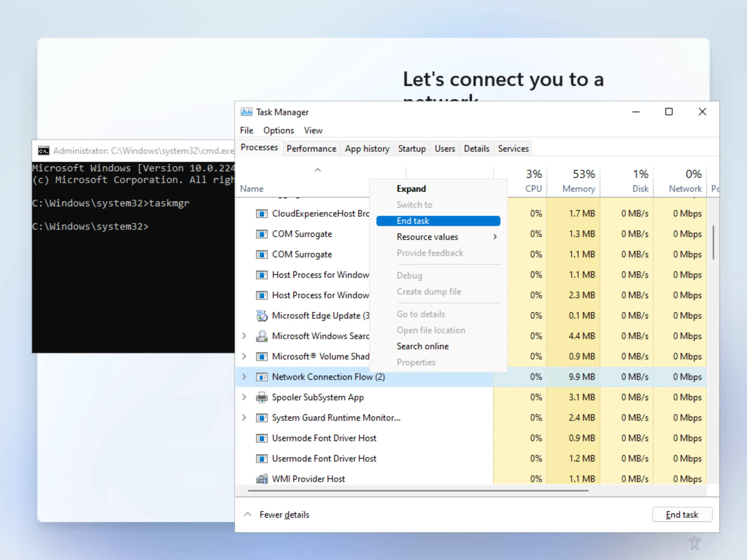Image resolution: width=747 pixels, height=560 pixels.
Task: Click the Task Manager title bar icon
Action: pyautogui.click(x=246, y=112)
